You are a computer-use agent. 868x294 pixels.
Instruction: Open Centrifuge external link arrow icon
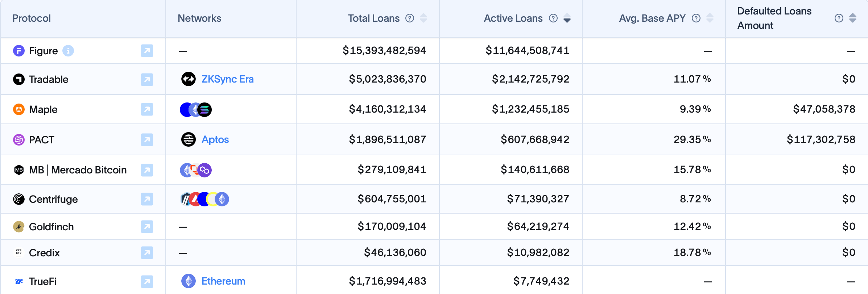(x=147, y=199)
